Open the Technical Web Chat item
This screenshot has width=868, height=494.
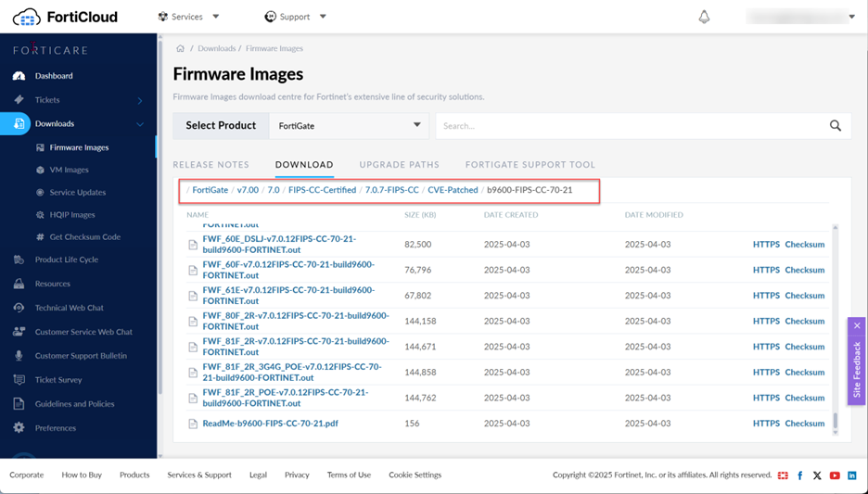(69, 308)
